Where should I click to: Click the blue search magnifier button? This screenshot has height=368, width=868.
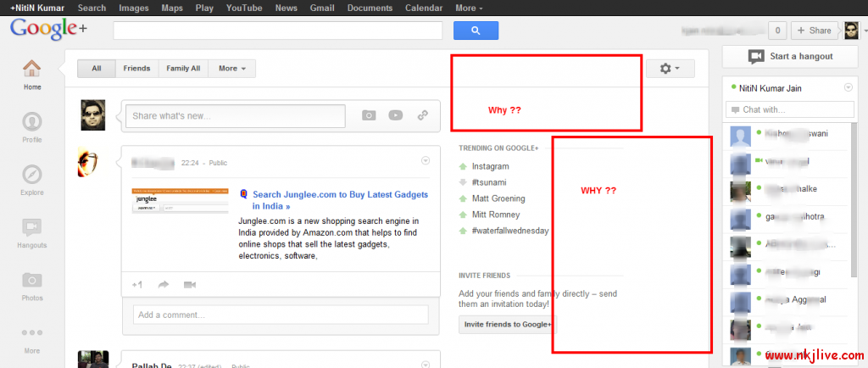(476, 31)
